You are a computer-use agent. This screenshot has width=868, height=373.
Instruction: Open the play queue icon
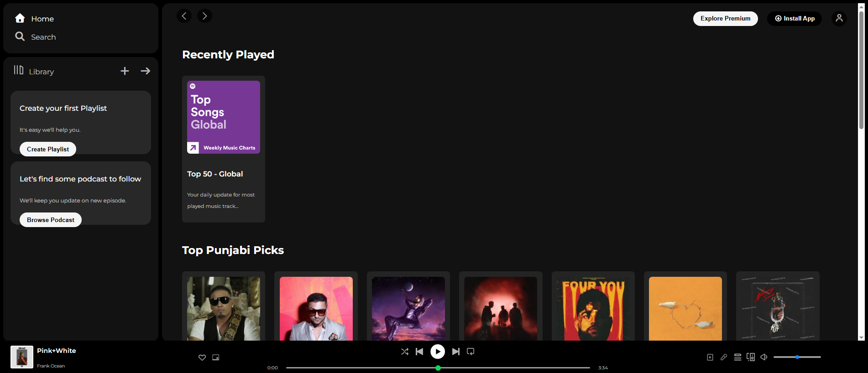tap(737, 357)
